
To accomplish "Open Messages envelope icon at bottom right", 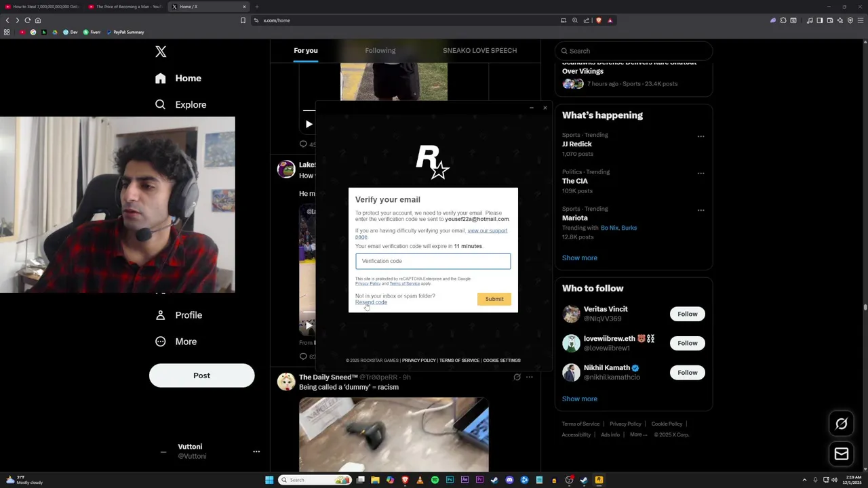I will point(841,454).
